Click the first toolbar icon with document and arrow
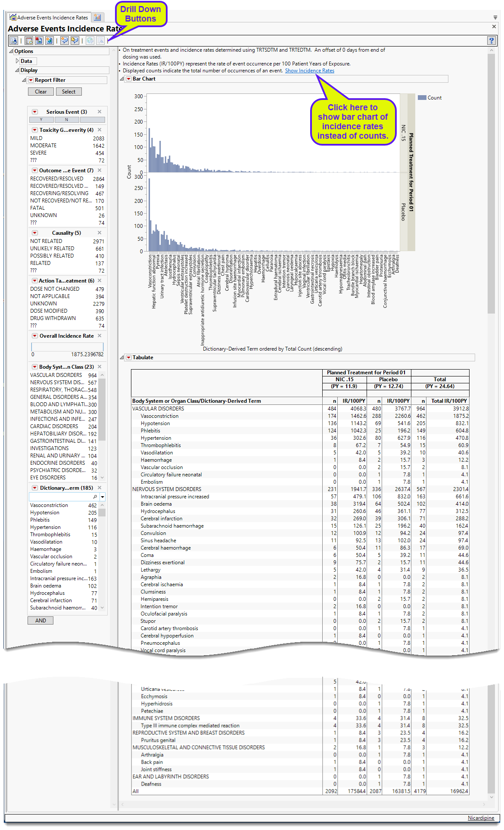 pos(14,40)
